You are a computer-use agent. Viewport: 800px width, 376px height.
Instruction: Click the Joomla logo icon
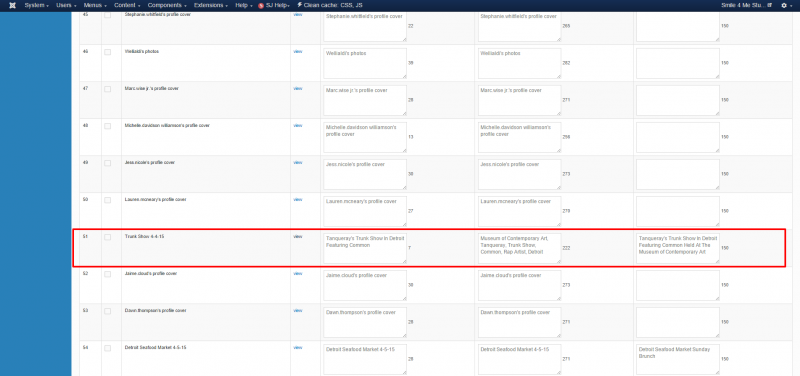pos(12,5)
